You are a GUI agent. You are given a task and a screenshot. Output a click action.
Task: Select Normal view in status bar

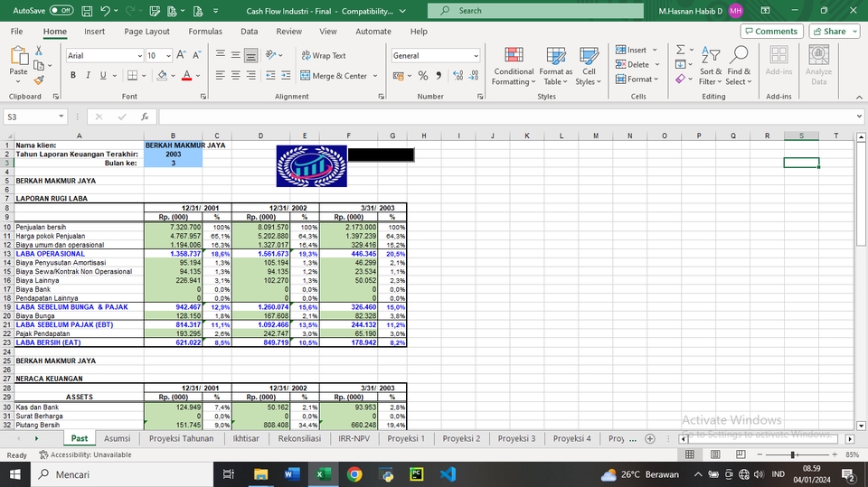690,454
